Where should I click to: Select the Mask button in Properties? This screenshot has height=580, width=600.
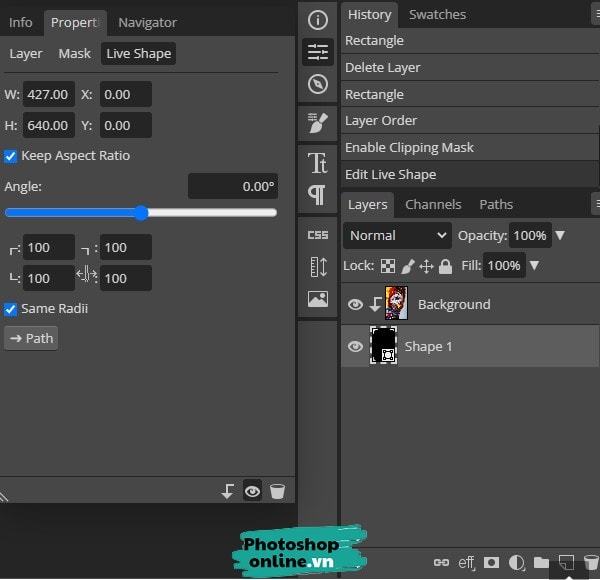click(74, 53)
